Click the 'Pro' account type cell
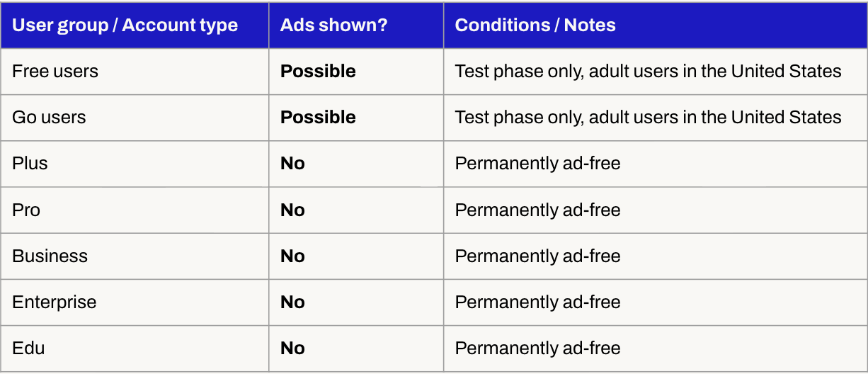Image resolution: width=868 pixels, height=374 pixels. pos(26,210)
